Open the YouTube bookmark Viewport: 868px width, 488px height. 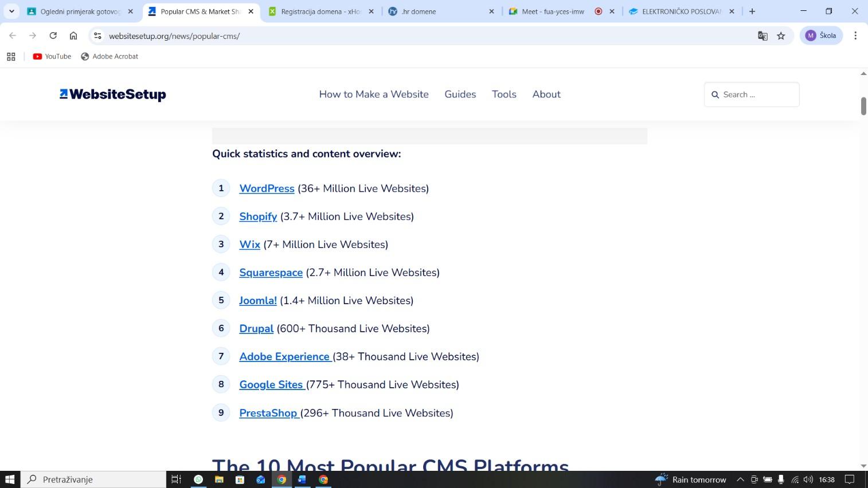point(52,56)
